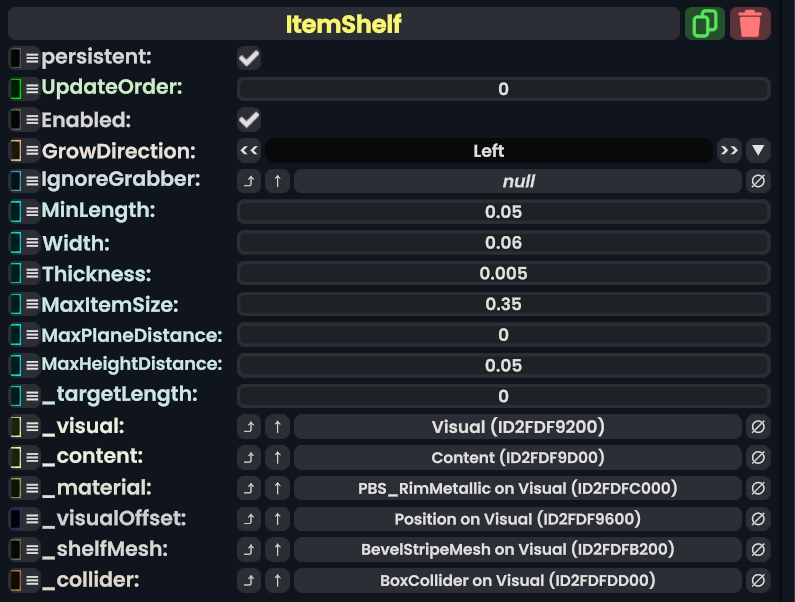Image resolution: width=795 pixels, height=602 pixels.
Task: Click the BoxCollider on Visual reference
Action: click(517, 580)
